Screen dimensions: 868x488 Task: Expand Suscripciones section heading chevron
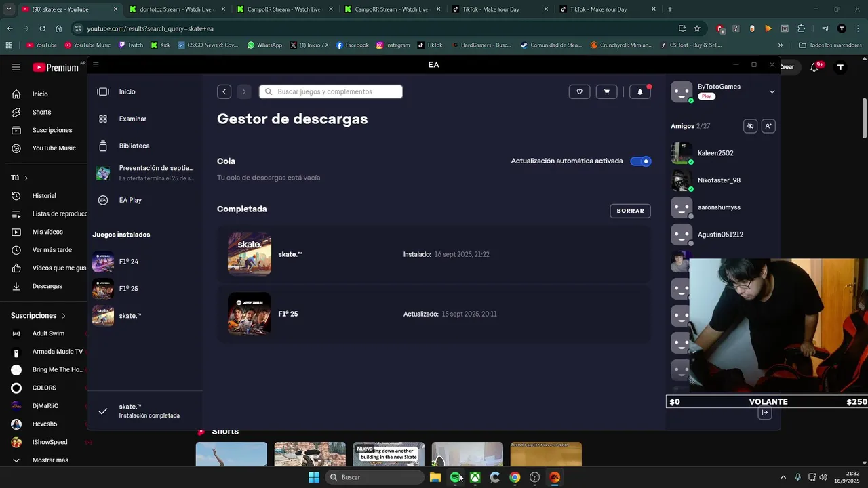[64, 316]
